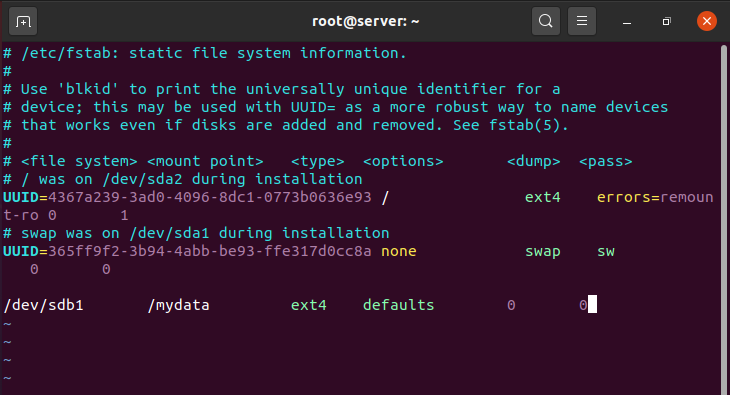Click the '<file system>' column header
The image size is (730, 395).
click(x=79, y=161)
